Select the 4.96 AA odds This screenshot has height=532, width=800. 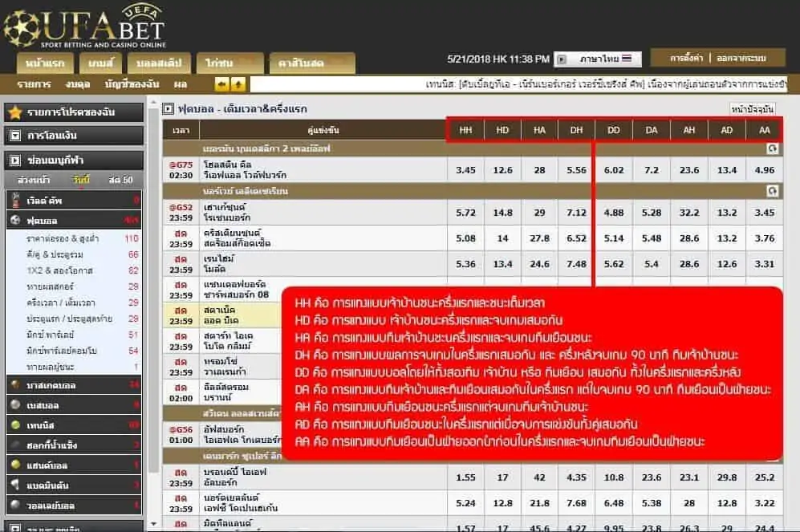click(x=764, y=170)
